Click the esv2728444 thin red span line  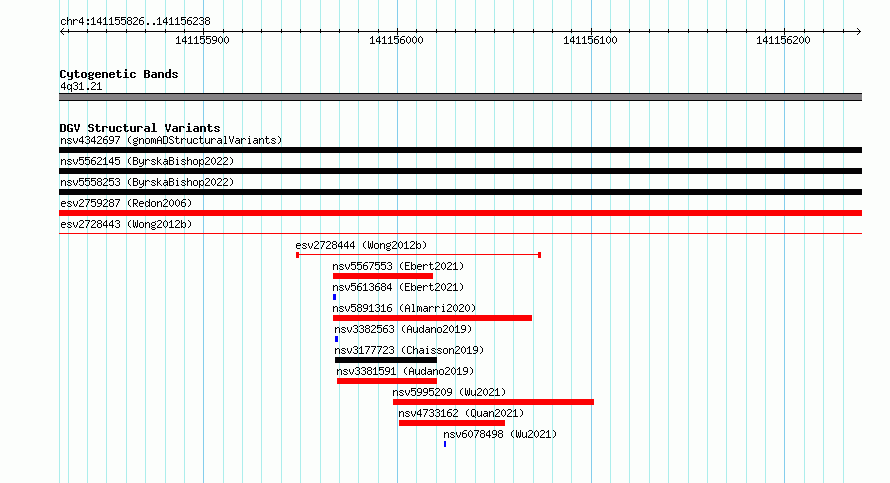pyautogui.click(x=418, y=255)
